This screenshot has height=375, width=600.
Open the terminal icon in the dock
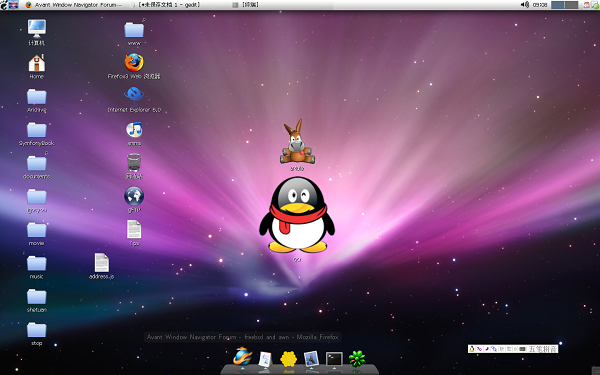click(334, 359)
